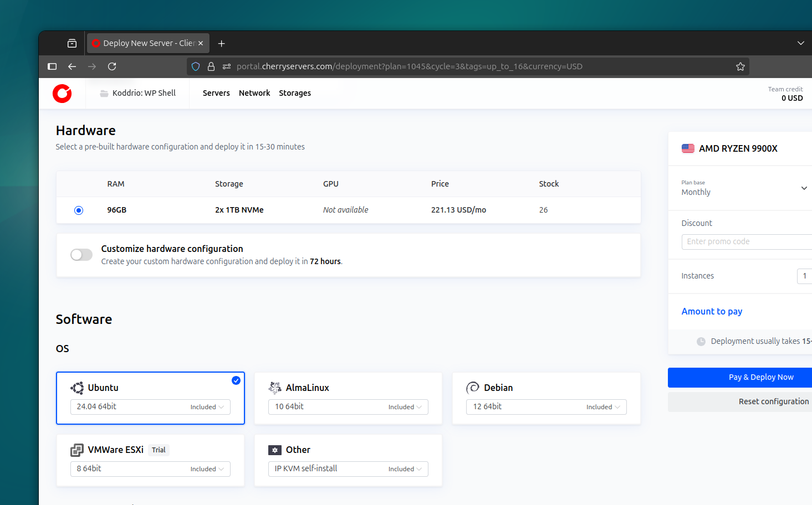This screenshot has height=505, width=812.
Task: Click the 2x 1TB NVMe storage cell
Action: point(239,210)
